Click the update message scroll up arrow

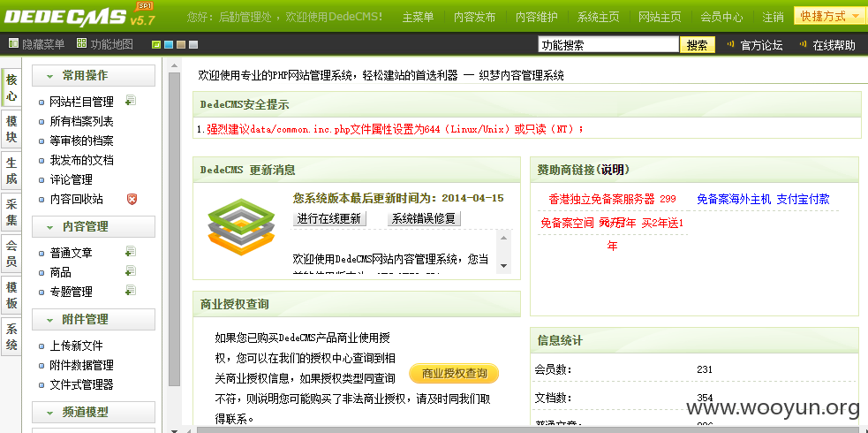pos(503,238)
